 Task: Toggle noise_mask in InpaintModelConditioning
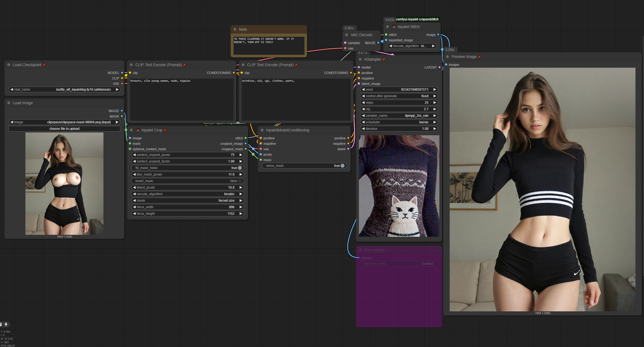[342, 166]
